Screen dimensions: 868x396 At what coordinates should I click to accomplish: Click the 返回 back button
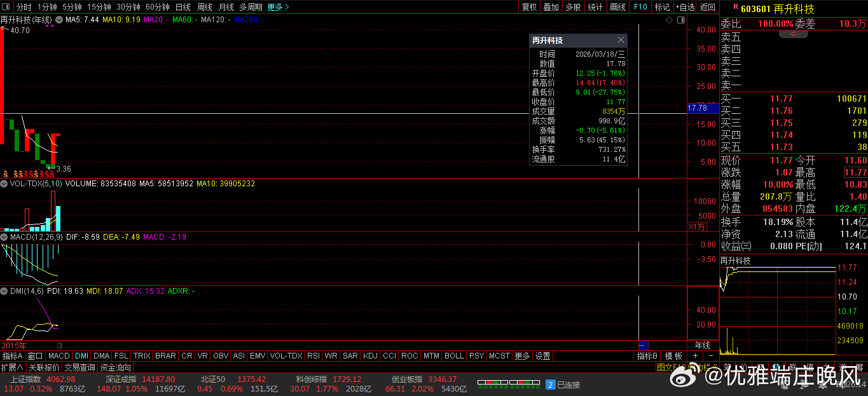click(707, 7)
